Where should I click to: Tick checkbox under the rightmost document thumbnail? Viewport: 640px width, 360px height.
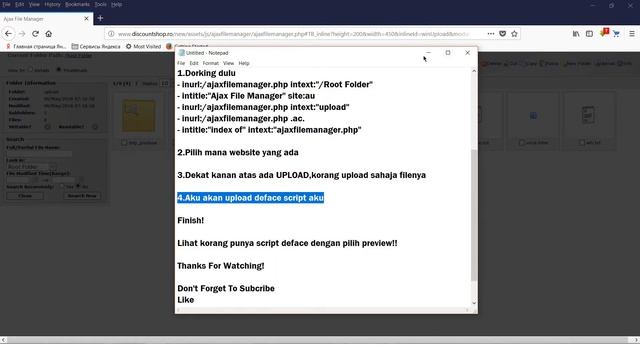pos(582,143)
